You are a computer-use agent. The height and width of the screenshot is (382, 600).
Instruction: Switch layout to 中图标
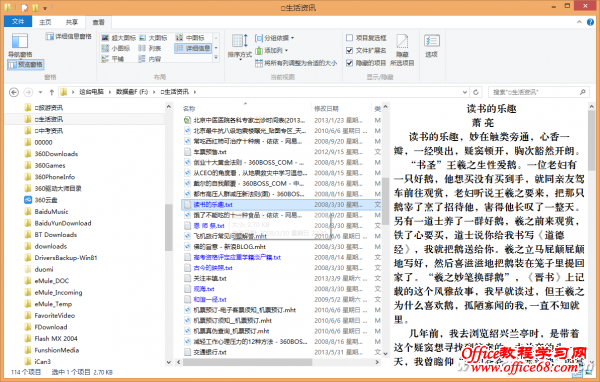(190, 38)
